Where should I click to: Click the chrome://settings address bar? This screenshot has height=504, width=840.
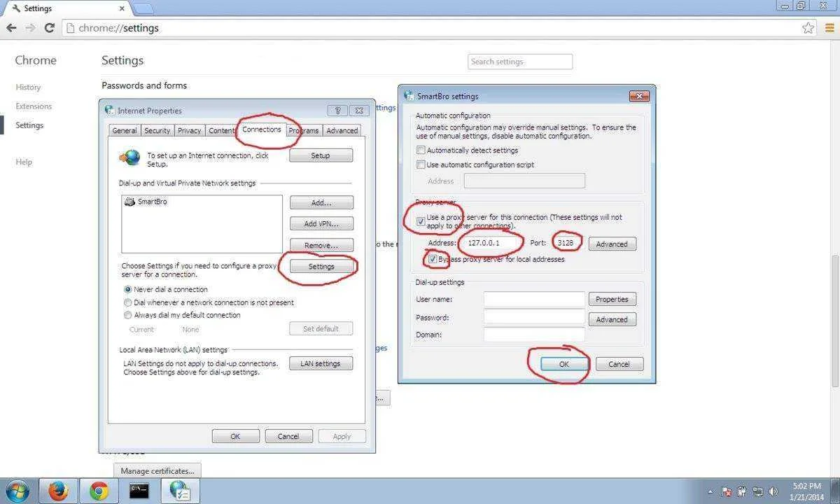440,28
